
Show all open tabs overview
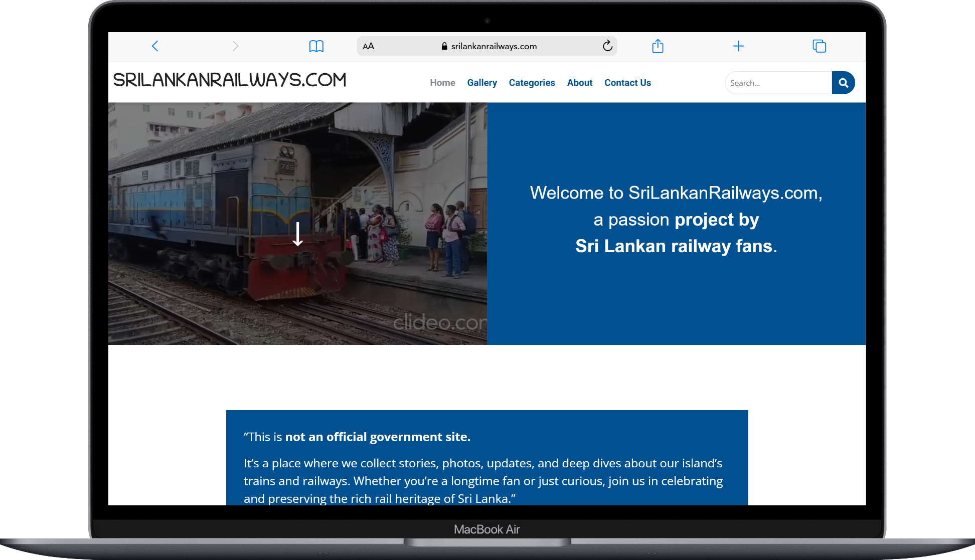(819, 46)
